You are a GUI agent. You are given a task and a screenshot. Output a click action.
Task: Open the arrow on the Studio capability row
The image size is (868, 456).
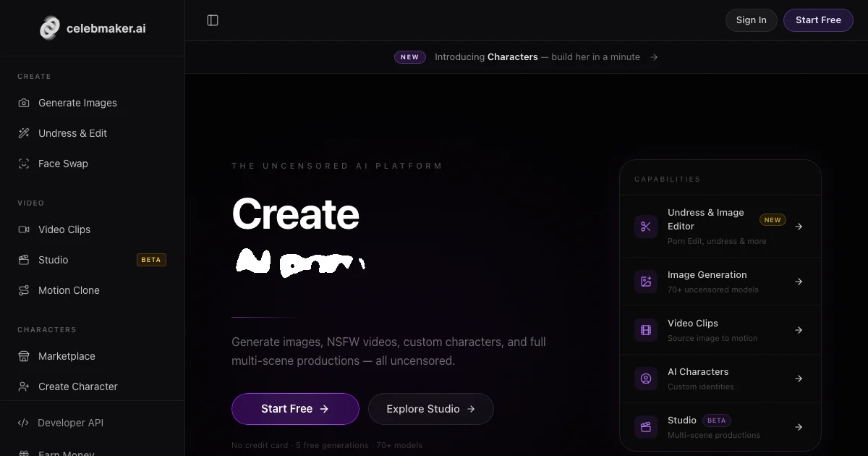799,427
